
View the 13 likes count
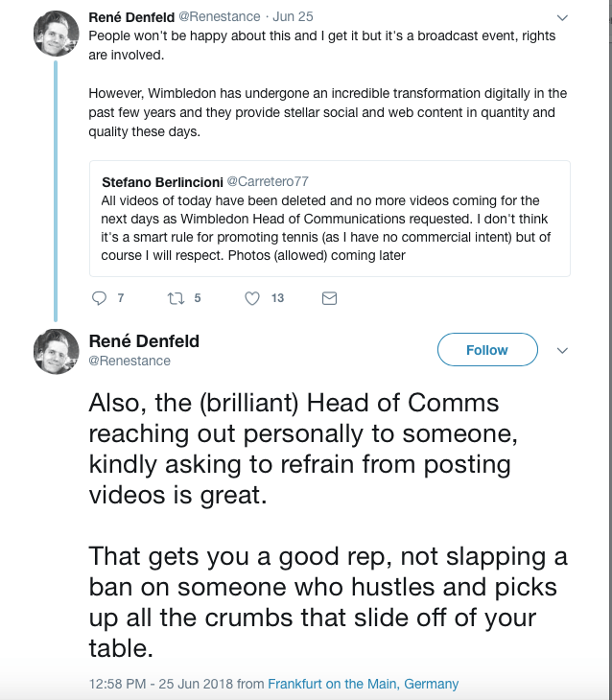[x=277, y=298]
